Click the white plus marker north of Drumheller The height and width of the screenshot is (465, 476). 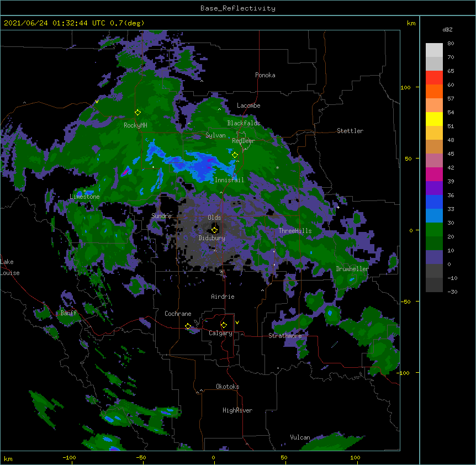pyautogui.click(x=338, y=207)
